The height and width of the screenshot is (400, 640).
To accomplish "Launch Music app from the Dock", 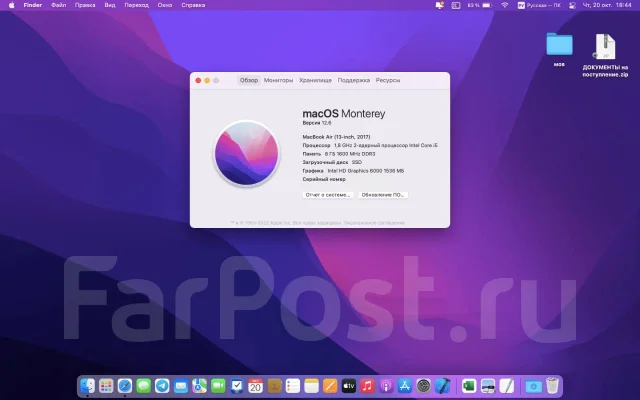I will click(x=367, y=386).
